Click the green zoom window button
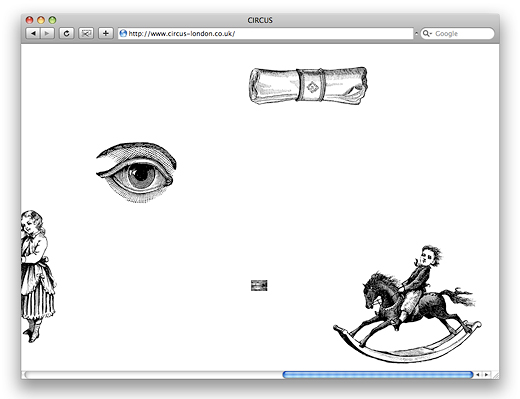The height and width of the screenshot is (399, 520). click(x=52, y=20)
